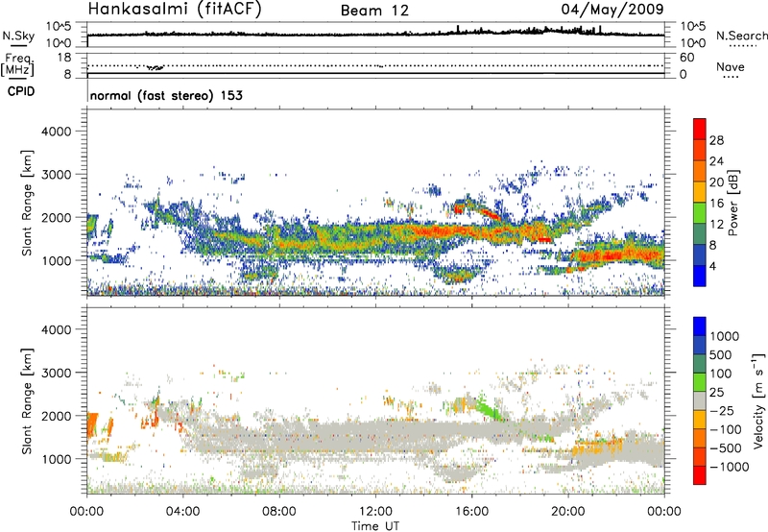The height and width of the screenshot is (532, 768).
Task: Click the 24 value on the power colorbar
Action: 716,161
